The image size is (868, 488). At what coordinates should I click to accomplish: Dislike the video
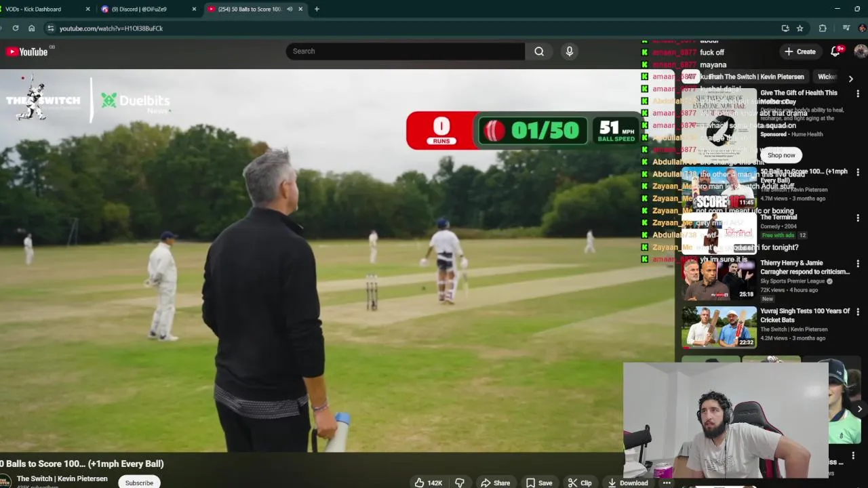(460, 483)
